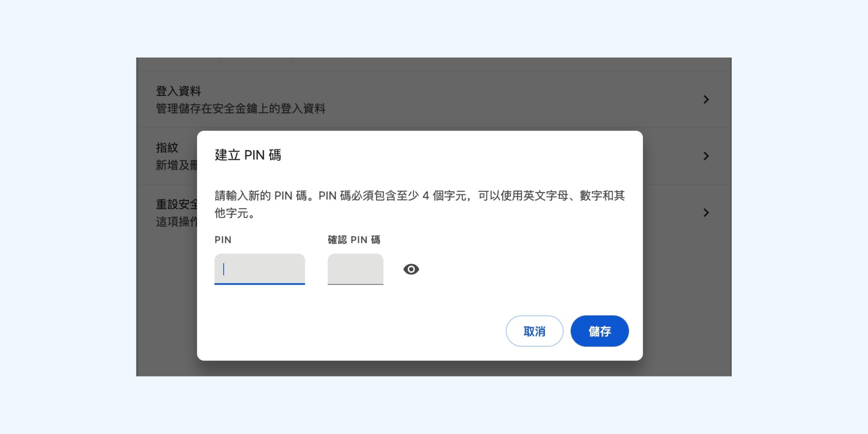
Task: Save the new PIN with 儲存
Action: point(600,331)
